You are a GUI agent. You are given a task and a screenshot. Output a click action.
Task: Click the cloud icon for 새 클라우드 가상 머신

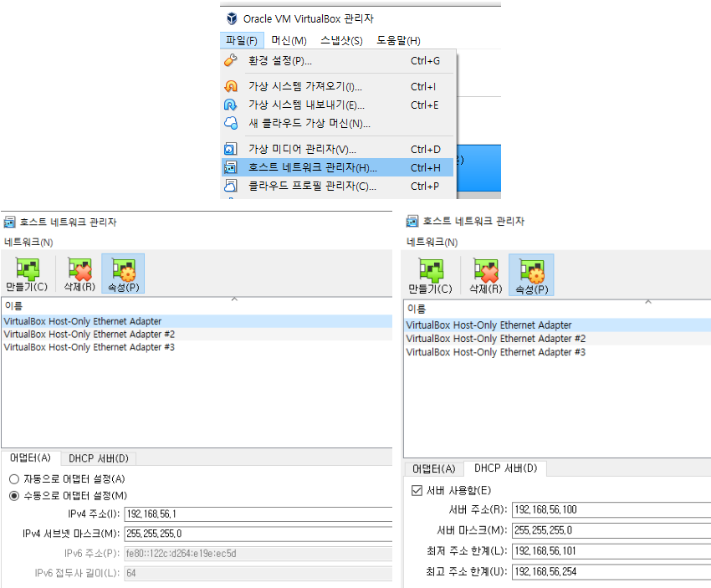pyautogui.click(x=231, y=123)
